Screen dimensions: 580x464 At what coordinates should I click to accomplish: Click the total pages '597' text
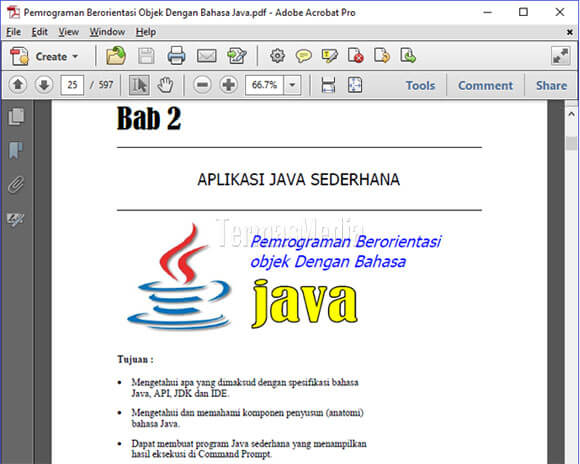105,85
